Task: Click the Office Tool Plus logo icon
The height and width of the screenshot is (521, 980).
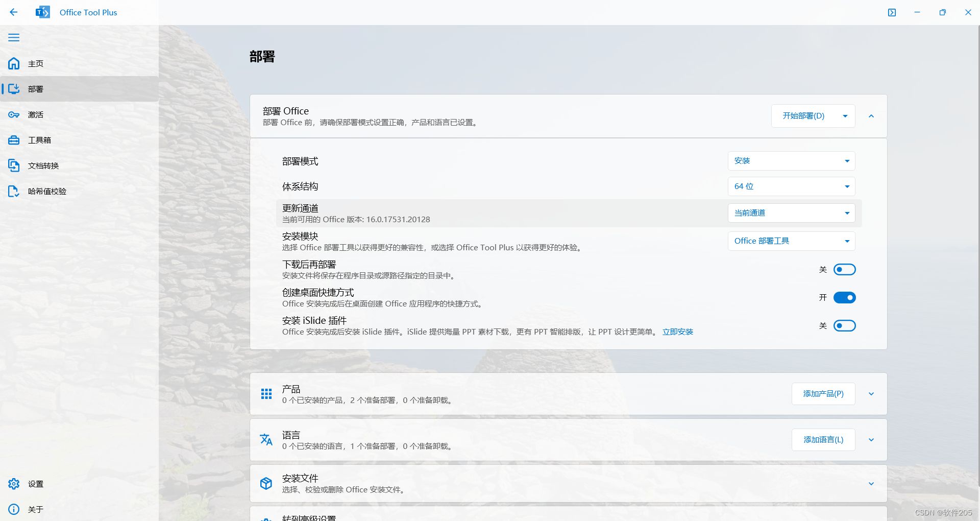Action: tap(43, 12)
